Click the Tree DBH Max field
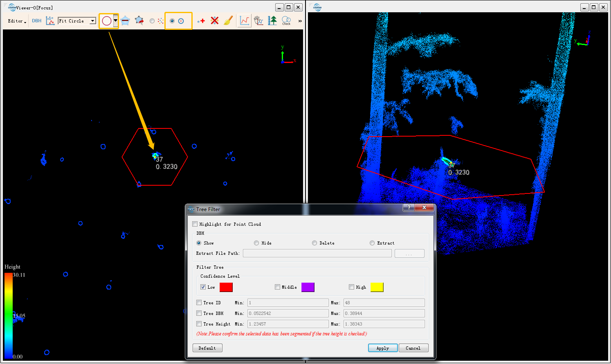The height and width of the screenshot is (364, 611). click(384, 313)
